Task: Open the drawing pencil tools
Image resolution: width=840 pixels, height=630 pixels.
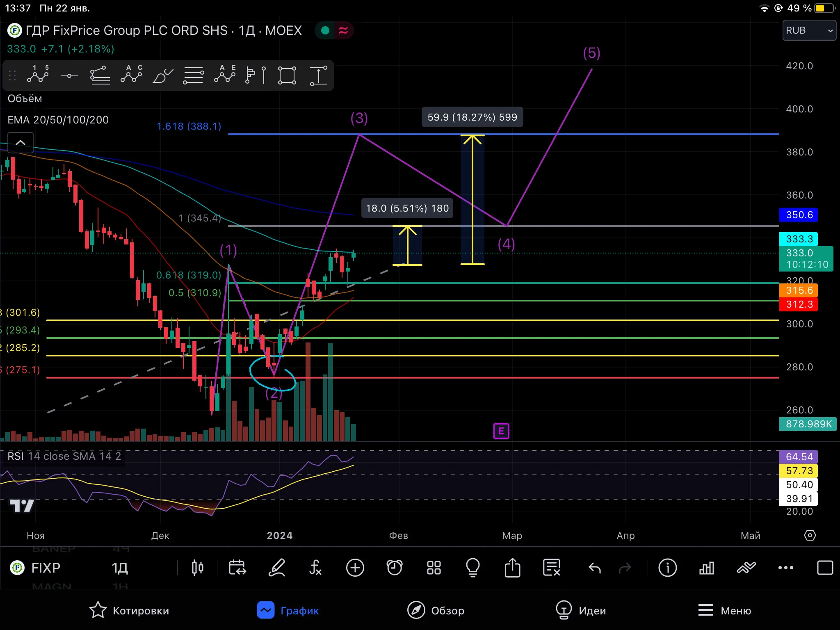Action: coord(277,568)
